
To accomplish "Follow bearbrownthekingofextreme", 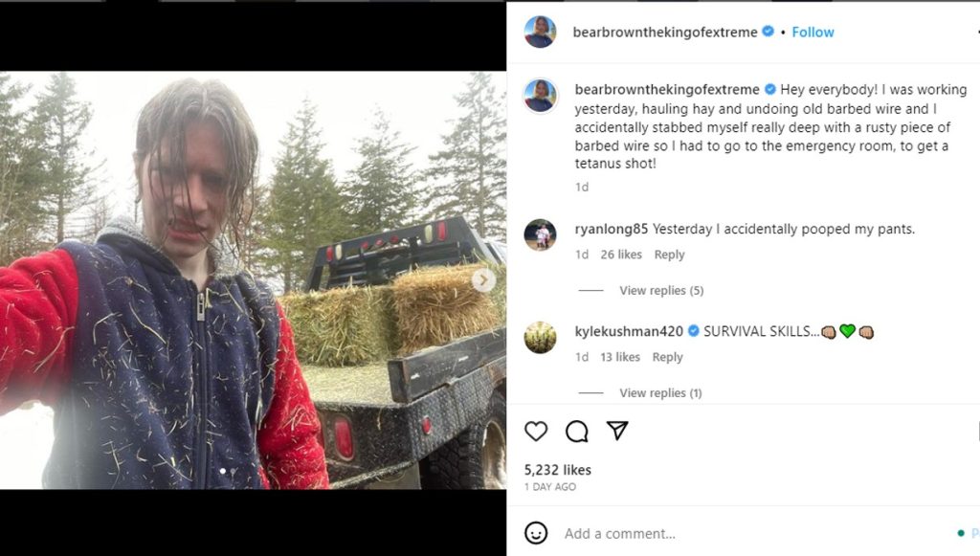I will pos(813,32).
